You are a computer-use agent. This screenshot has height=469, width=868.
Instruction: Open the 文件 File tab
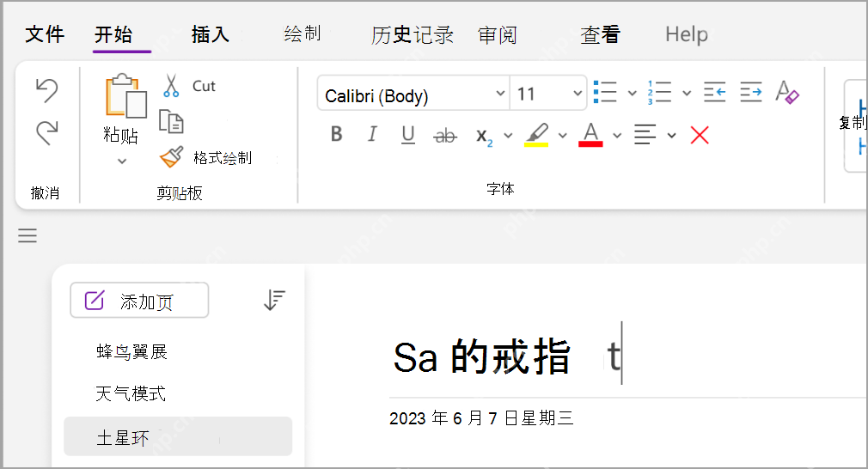click(x=45, y=34)
